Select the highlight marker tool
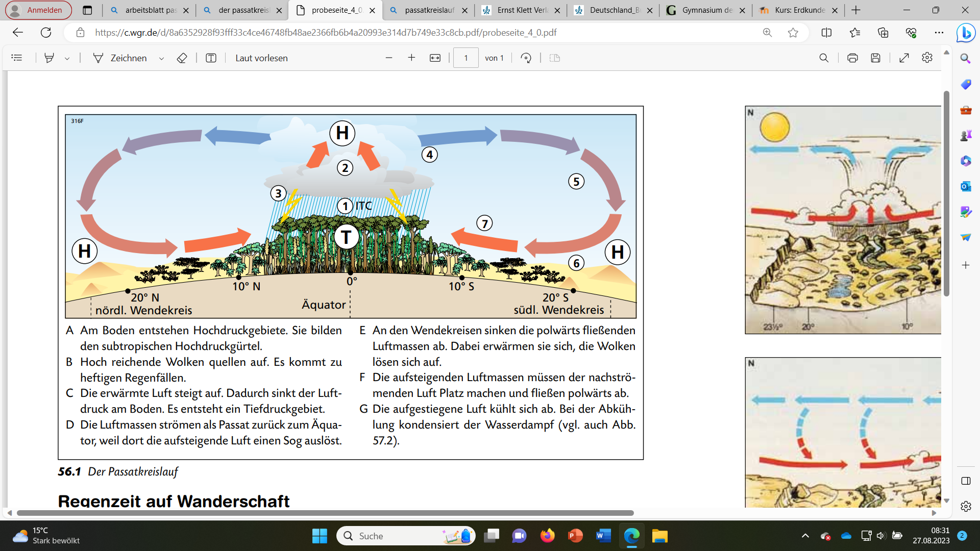This screenshot has height=551, width=980. click(49, 58)
